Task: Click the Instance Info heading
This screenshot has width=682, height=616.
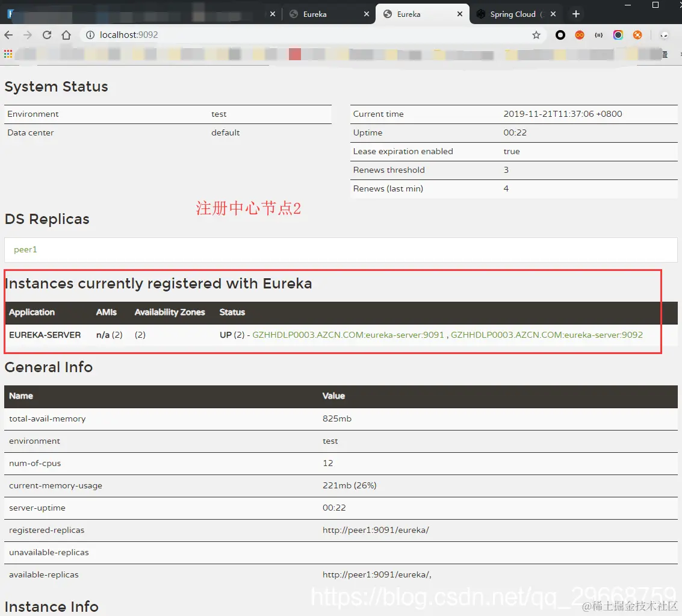Action: [51, 606]
